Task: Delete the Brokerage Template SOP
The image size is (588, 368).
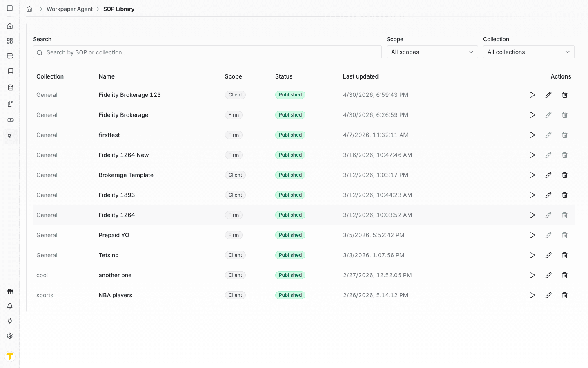Action: tap(565, 175)
